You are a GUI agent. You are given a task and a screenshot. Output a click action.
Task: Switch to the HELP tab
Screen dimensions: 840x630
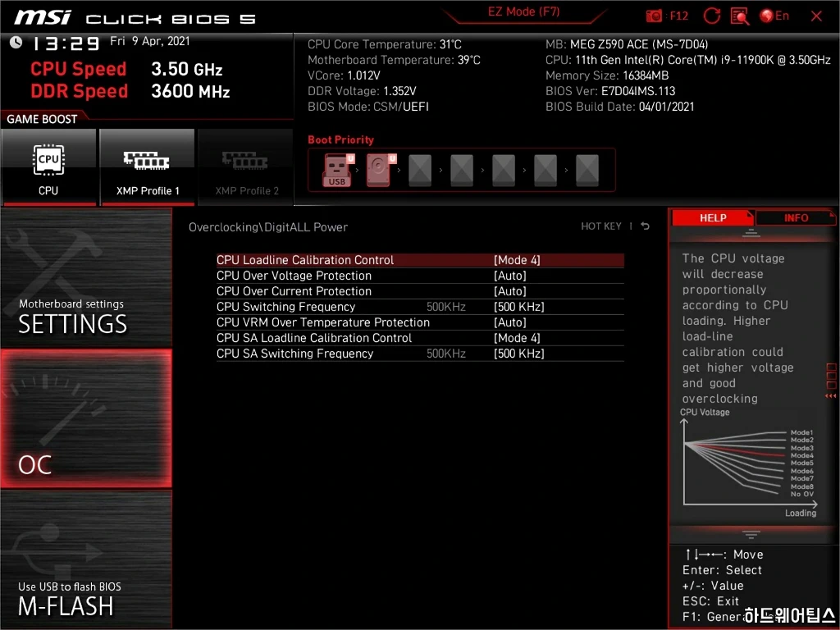point(713,217)
